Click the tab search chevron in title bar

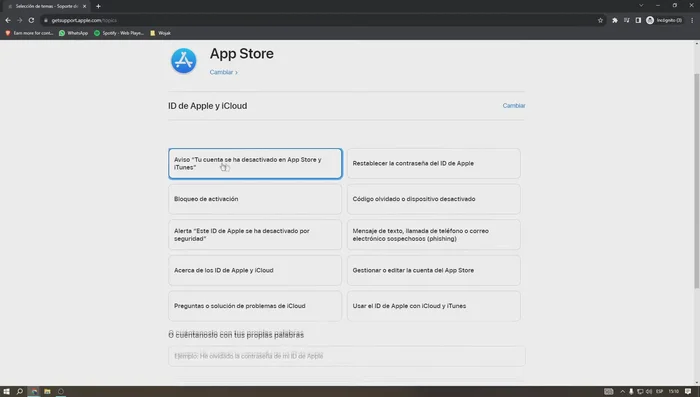641,5
